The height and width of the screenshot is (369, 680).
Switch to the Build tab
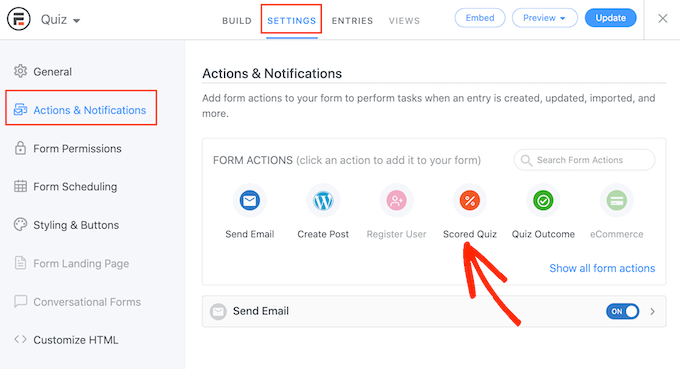[237, 21]
